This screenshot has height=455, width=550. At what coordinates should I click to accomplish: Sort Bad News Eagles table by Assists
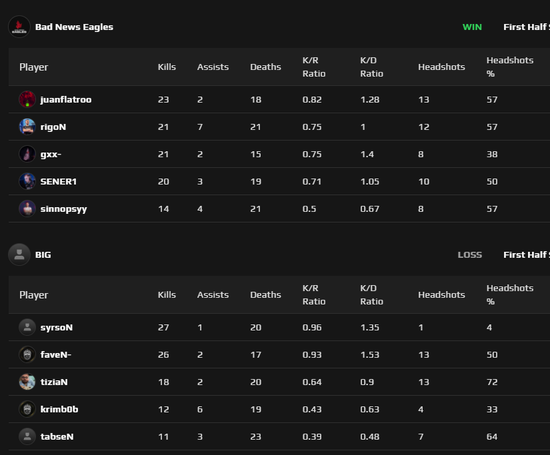pos(213,67)
